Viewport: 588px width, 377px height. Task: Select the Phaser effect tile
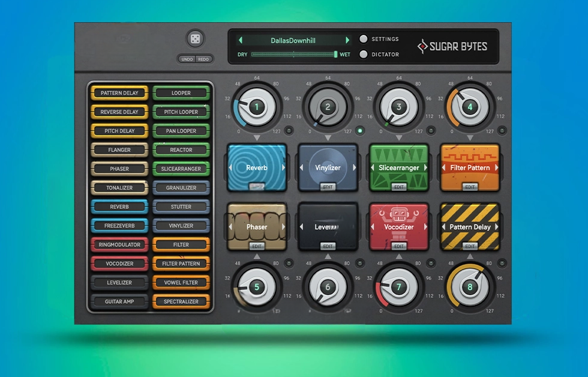[257, 227]
